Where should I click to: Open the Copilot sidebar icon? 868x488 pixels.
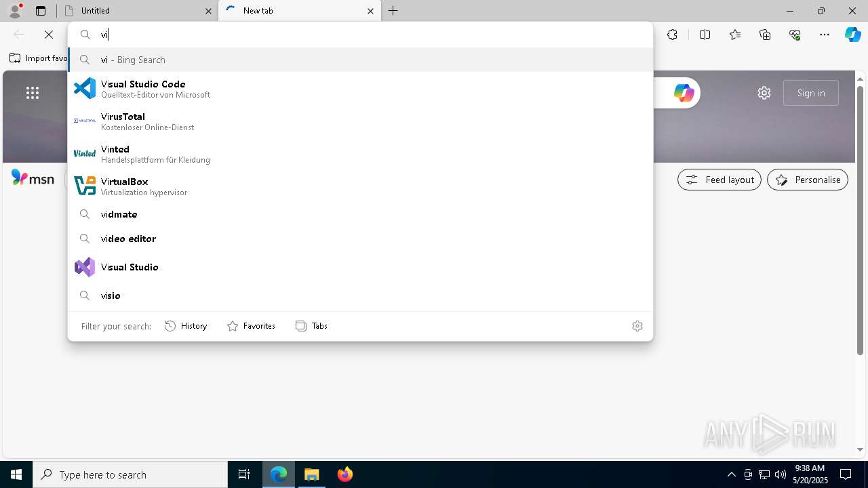[853, 35]
